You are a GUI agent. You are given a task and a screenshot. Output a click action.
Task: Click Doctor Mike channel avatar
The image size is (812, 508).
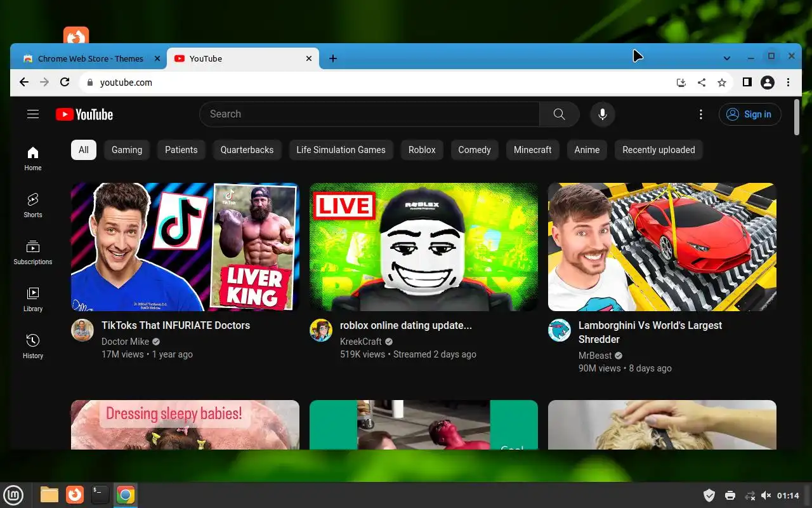pyautogui.click(x=82, y=330)
